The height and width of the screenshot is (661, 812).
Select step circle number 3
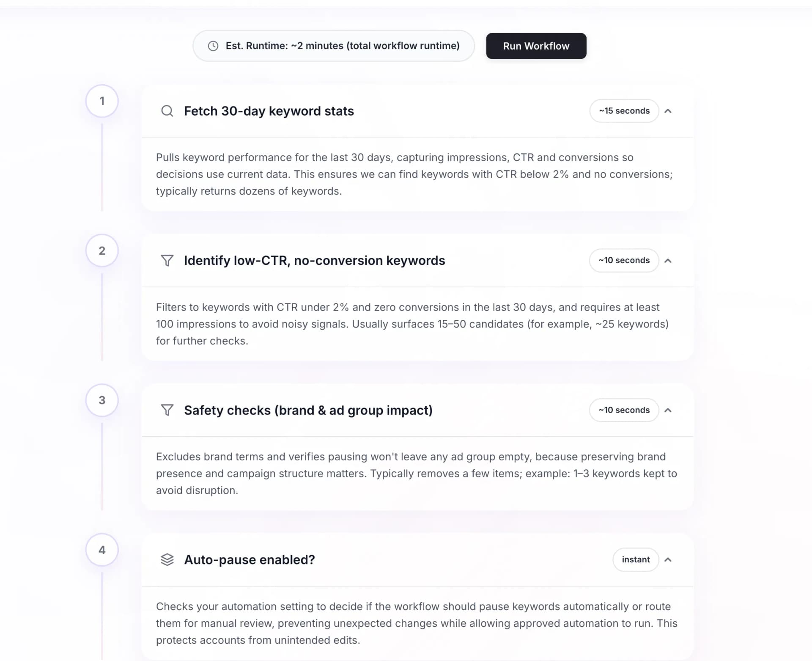point(101,400)
